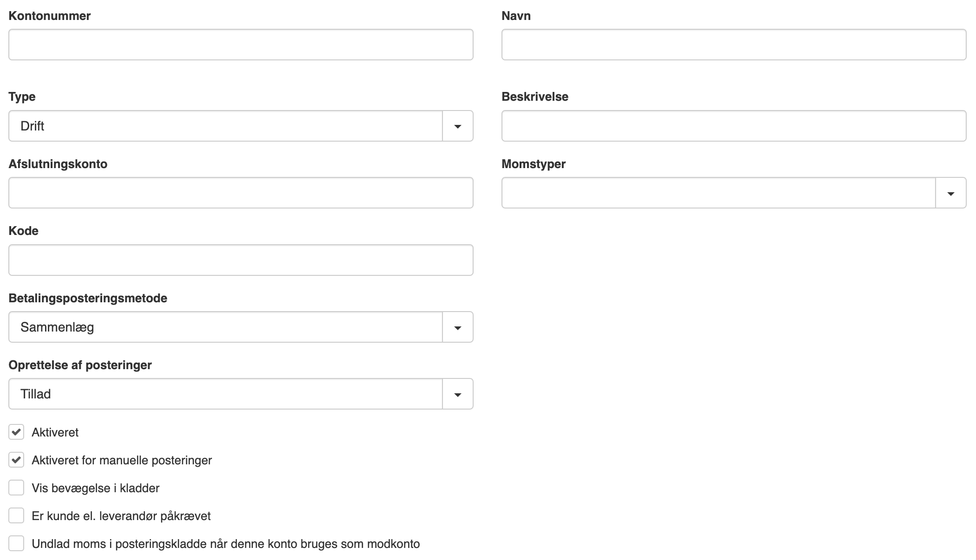Click the Aktiveret for manuelle posteringer label
Screen dimensions: 976x560
122,460
